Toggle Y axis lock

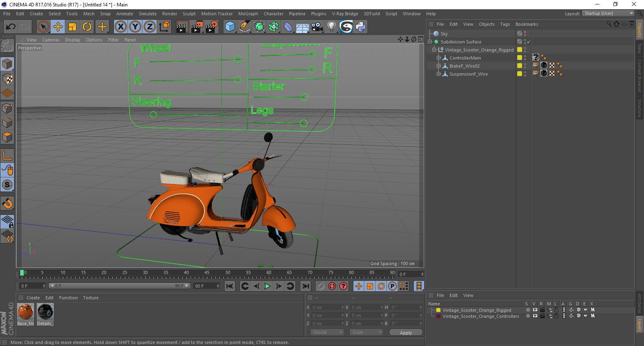[x=135, y=27]
